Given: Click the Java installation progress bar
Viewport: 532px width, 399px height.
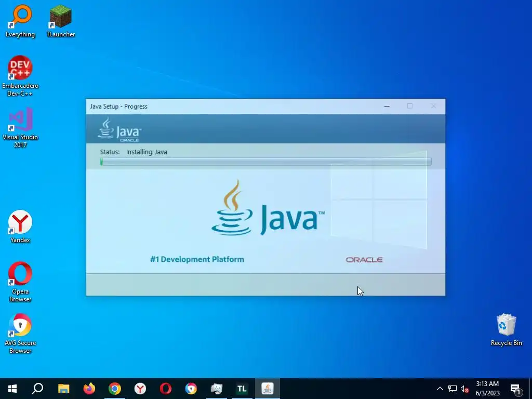Looking at the screenshot, I should point(265,162).
